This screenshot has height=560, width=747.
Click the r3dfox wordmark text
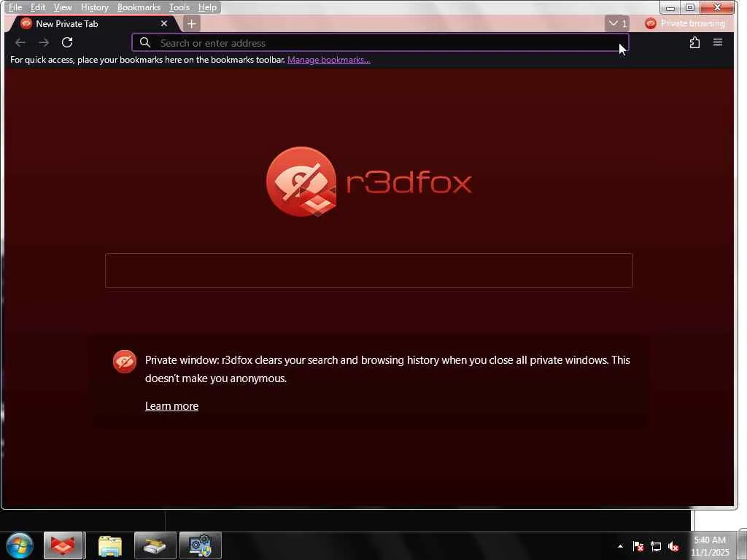(409, 182)
